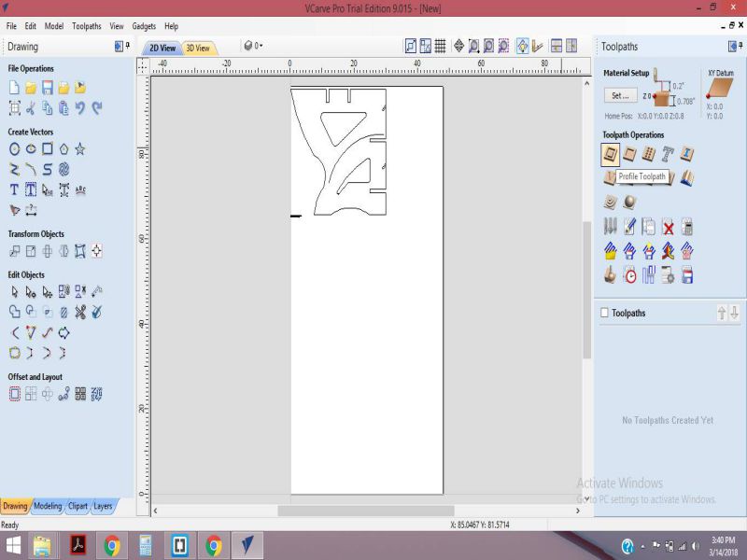Open the Toolpaths menu in menu bar
Screen dimensions: 747x560
coord(87,26)
